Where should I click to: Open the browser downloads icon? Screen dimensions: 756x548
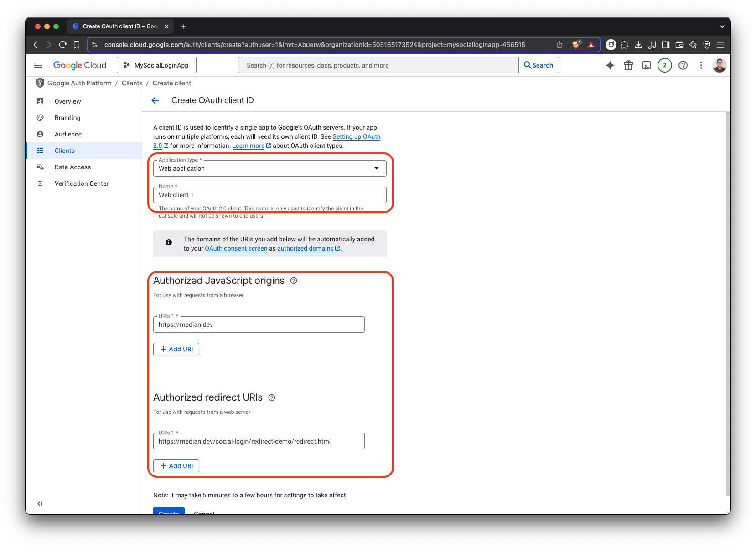[638, 45]
